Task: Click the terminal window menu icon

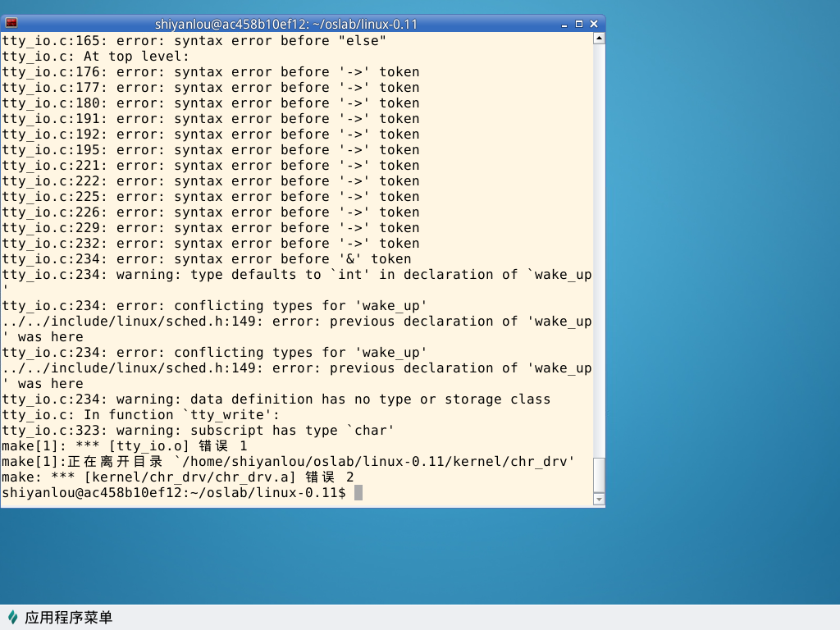Action: 11,23
